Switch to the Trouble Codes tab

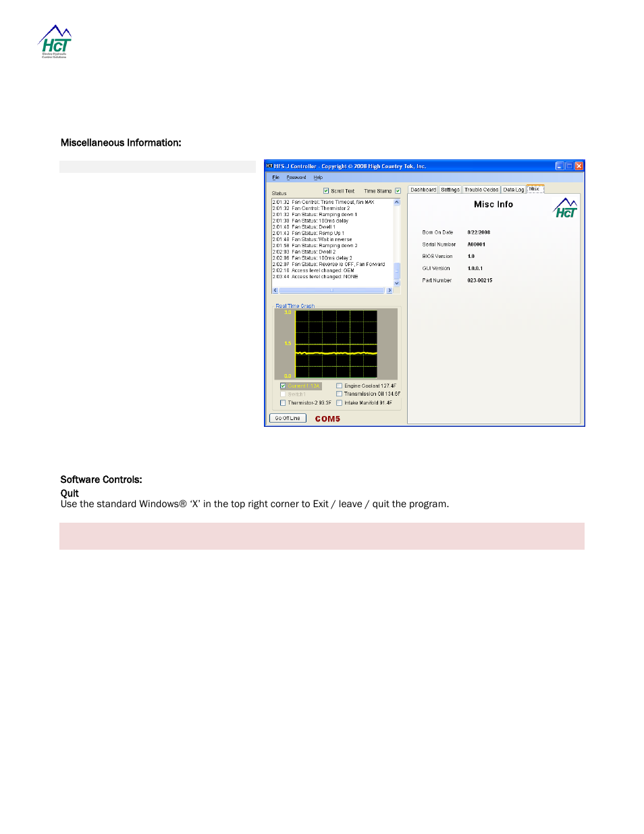tap(481, 190)
